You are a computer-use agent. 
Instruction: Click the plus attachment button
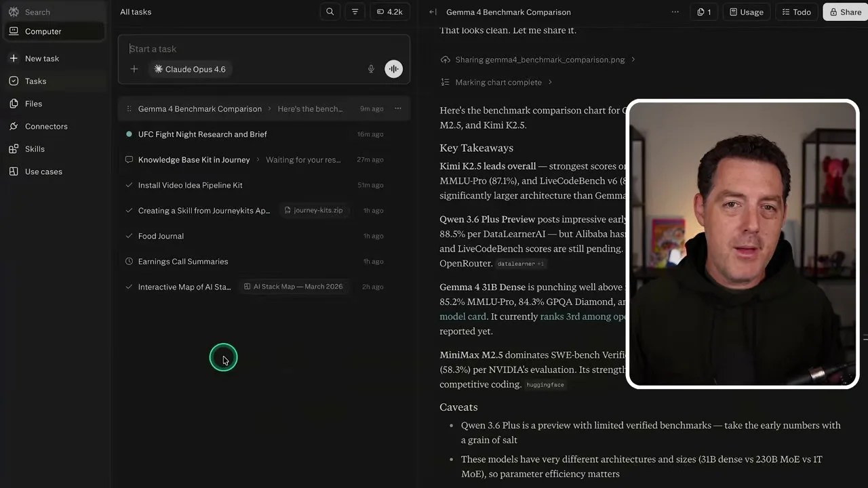[x=134, y=69]
